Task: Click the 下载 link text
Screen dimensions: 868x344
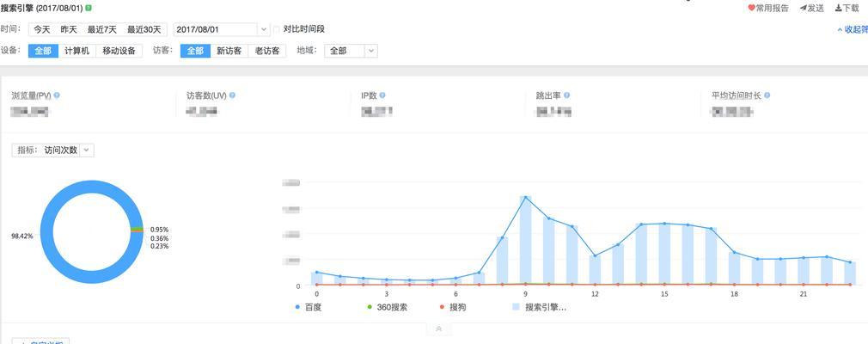Action: pyautogui.click(x=851, y=8)
